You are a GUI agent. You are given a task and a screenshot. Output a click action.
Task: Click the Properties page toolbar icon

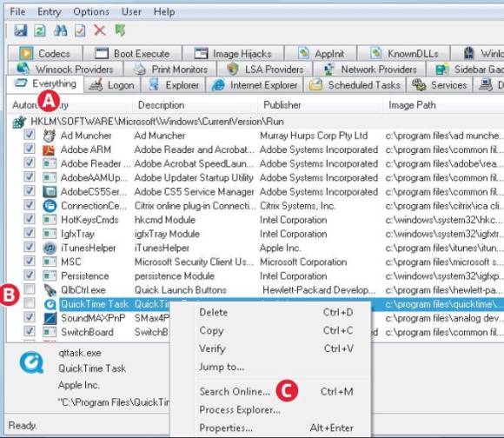tap(80, 30)
